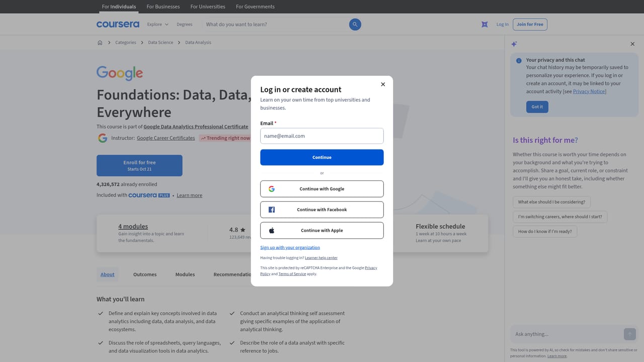Click the blue search magnifier button

pyautogui.click(x=355, y=24)
